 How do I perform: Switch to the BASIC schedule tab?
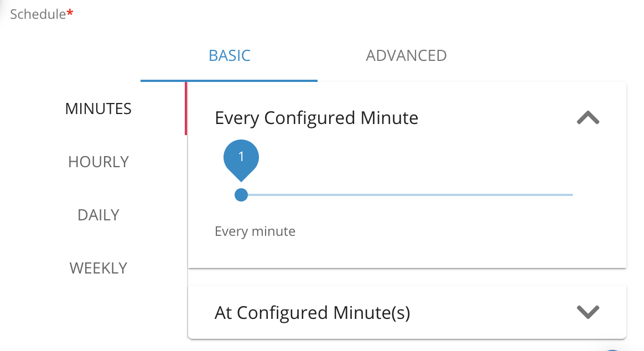point(229,55)
